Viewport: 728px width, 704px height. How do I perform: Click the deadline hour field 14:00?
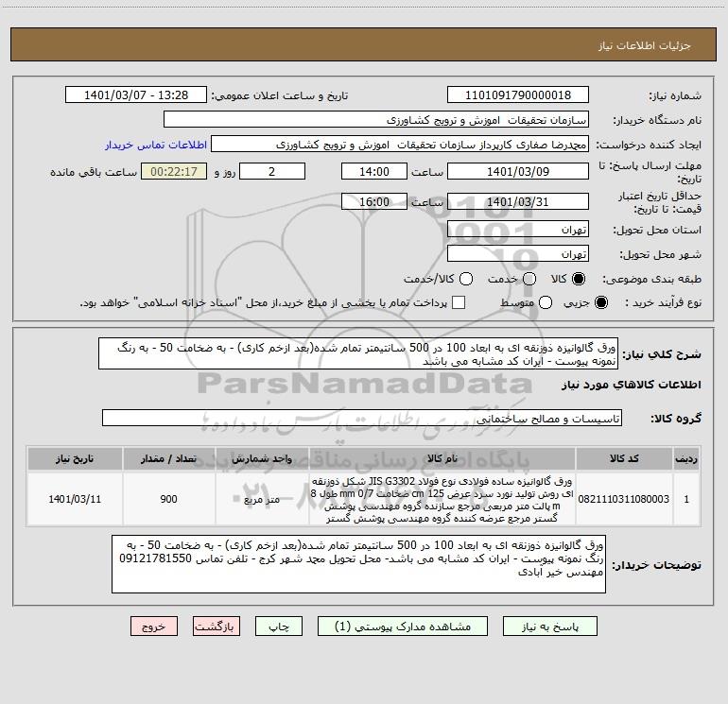pyautogui.click(x=374, y=171)
